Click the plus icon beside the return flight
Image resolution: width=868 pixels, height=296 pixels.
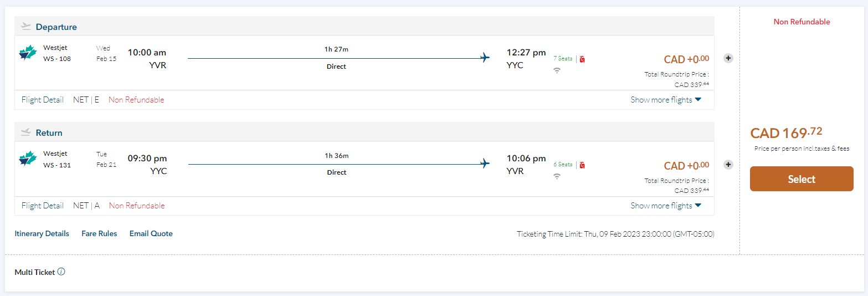click(x=728, y=164)
